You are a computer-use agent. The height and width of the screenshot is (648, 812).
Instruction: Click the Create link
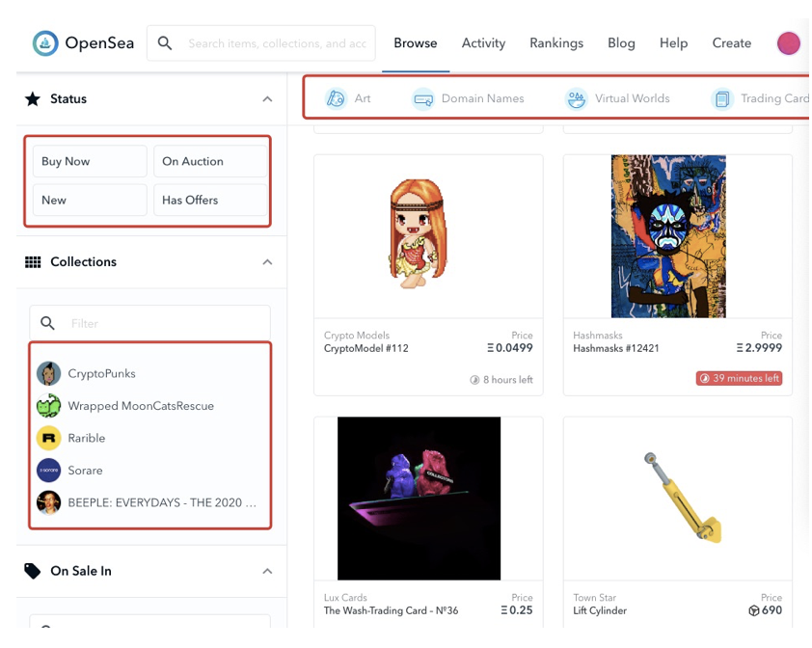click(731, 43)
